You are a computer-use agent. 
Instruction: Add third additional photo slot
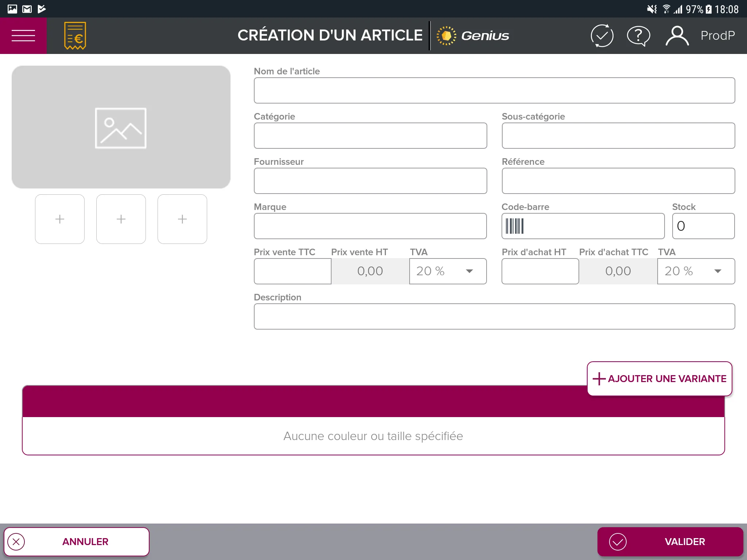[182, 219]
